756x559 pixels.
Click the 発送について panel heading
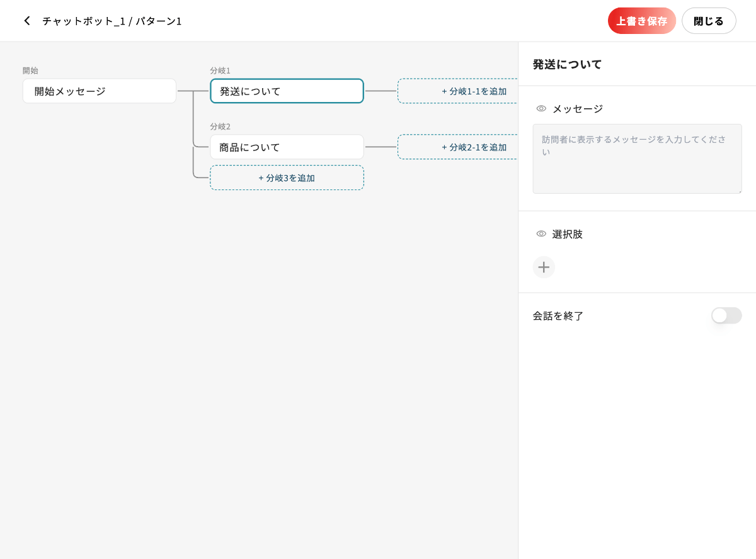tap(568, 64)
